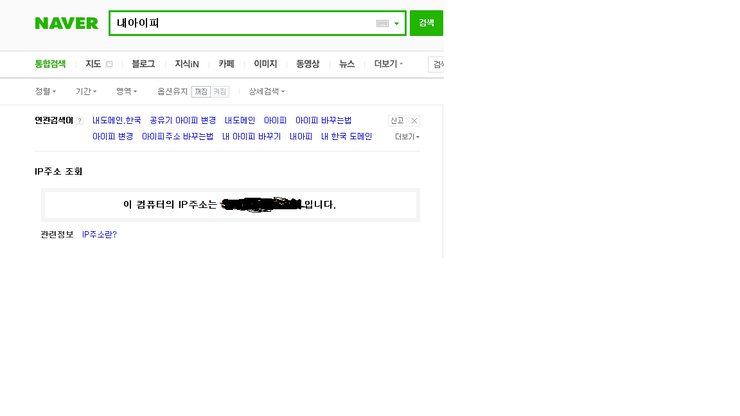This screenshot has width=740, height=416.
Task: Open the 기간 period dropdown
Action: pyautogui.click(x=86, y=92)
